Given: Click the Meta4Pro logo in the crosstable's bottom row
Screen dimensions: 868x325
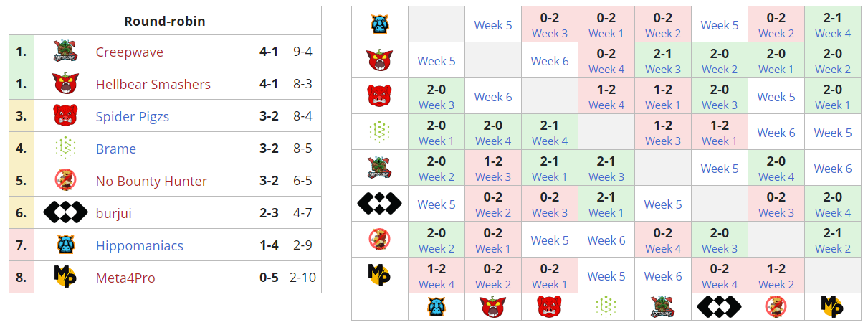Looking at the screenshot, I should (833, 306).
